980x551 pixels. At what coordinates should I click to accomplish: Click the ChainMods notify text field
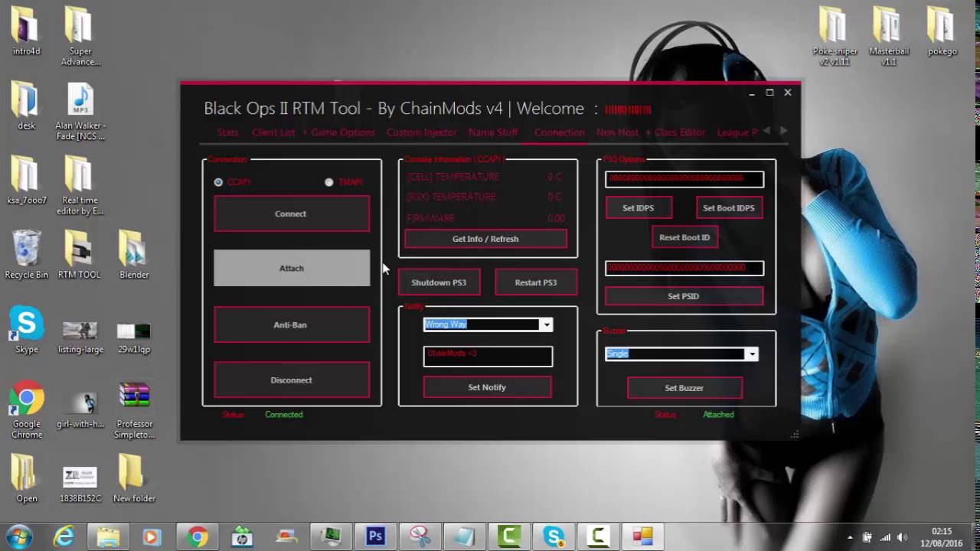click(x=488, y=356)
